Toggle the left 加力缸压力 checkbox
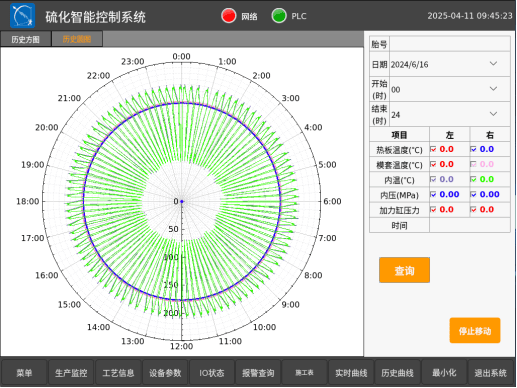 pyautogui.click(x=433, y=210)
